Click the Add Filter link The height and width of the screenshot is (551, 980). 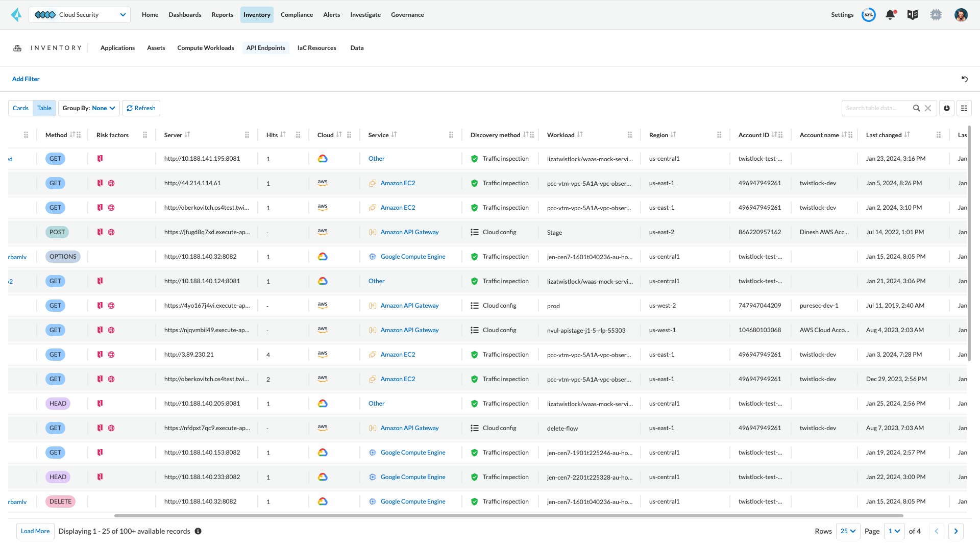pyautogui.click(x=26, y=79)
